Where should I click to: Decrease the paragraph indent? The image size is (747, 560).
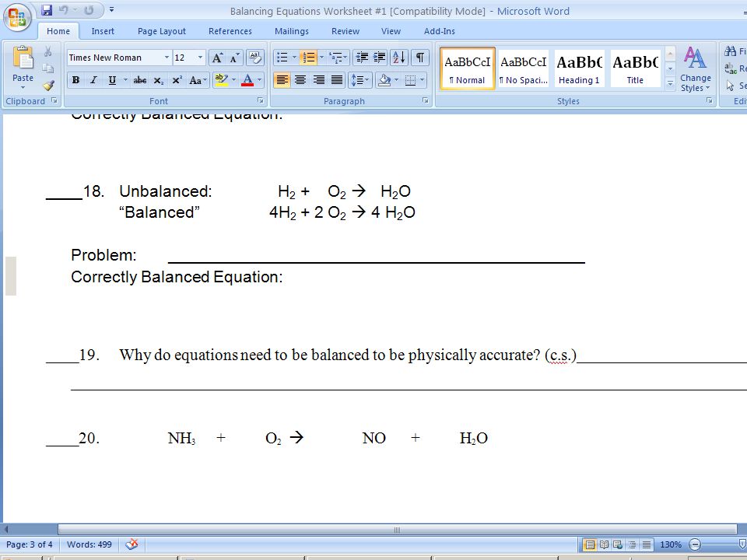pyautogui.click(x=362, y=58)
